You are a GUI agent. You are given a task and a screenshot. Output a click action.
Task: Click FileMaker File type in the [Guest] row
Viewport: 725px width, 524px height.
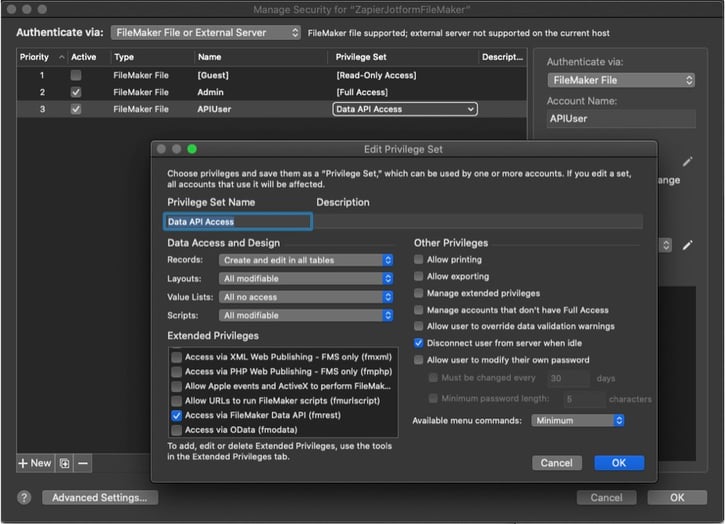tap(141, 75)
